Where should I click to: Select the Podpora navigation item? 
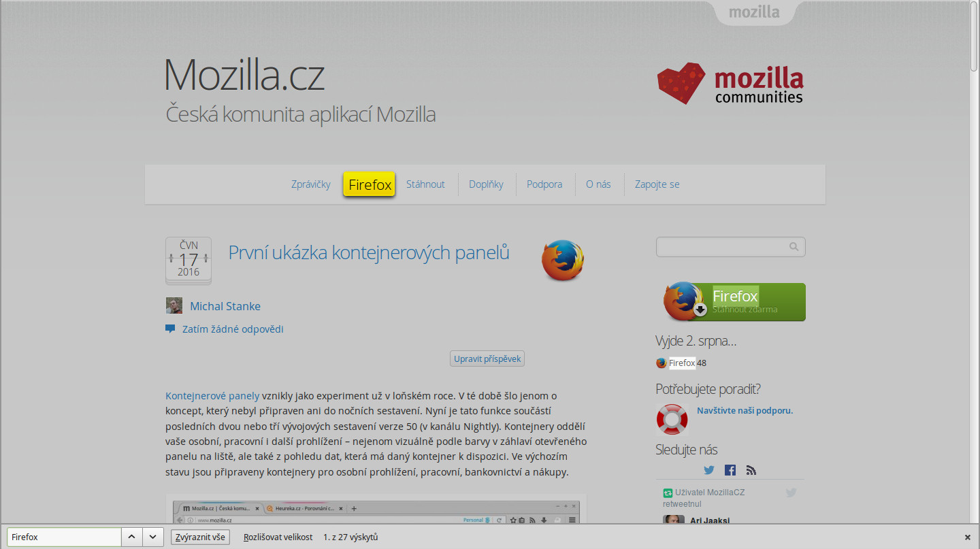coord(544,184)
